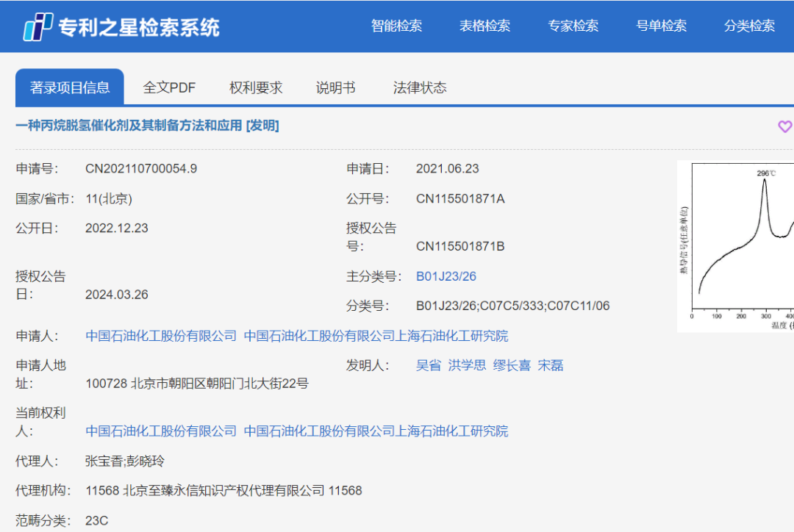The image size is (794, 532).
Task: Open 号单检索 in the top navigation
Action: tap(662, 26)
